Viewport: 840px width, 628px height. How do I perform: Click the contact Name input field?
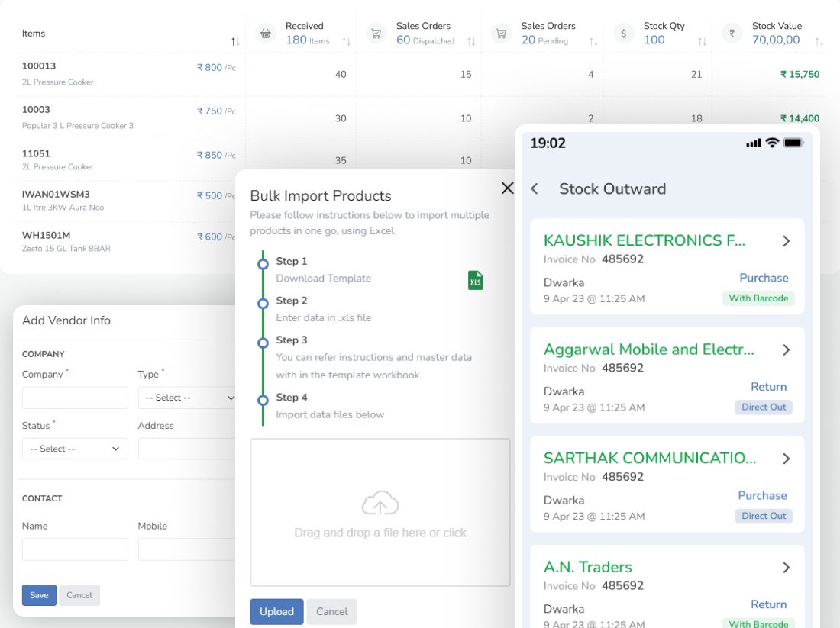(x=75, y=549)
